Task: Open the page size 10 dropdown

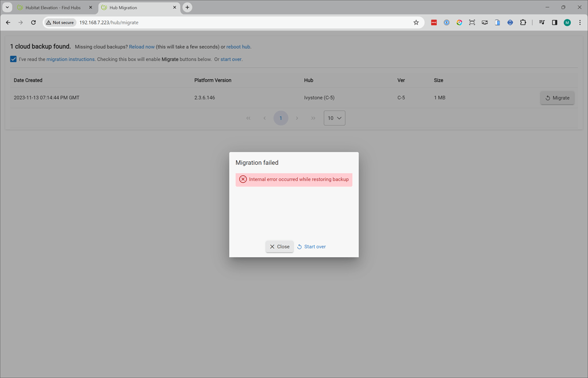Action: pos(334,118)
